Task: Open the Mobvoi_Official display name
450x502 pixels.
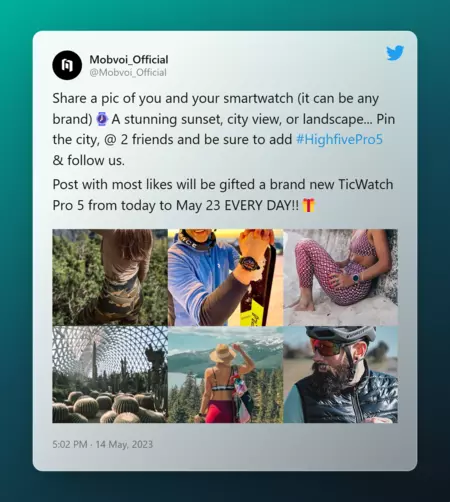Action: pos(129,60)
